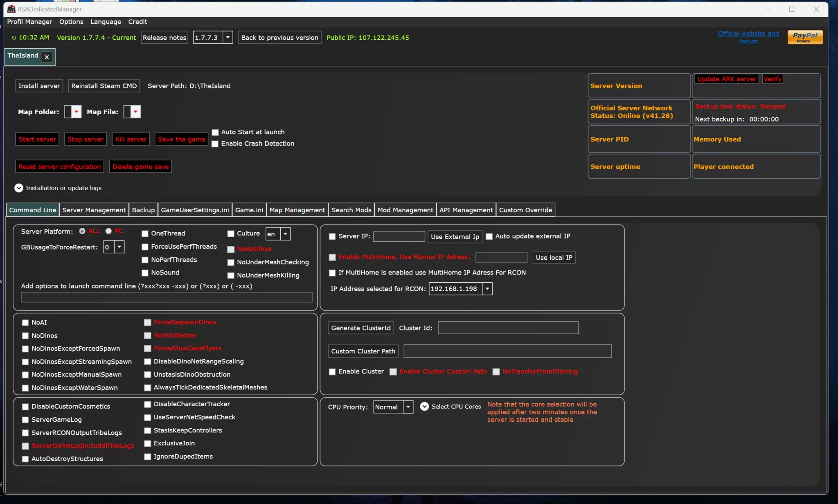Open the Credit menu

pyautogui.click(x=137, y=22)
